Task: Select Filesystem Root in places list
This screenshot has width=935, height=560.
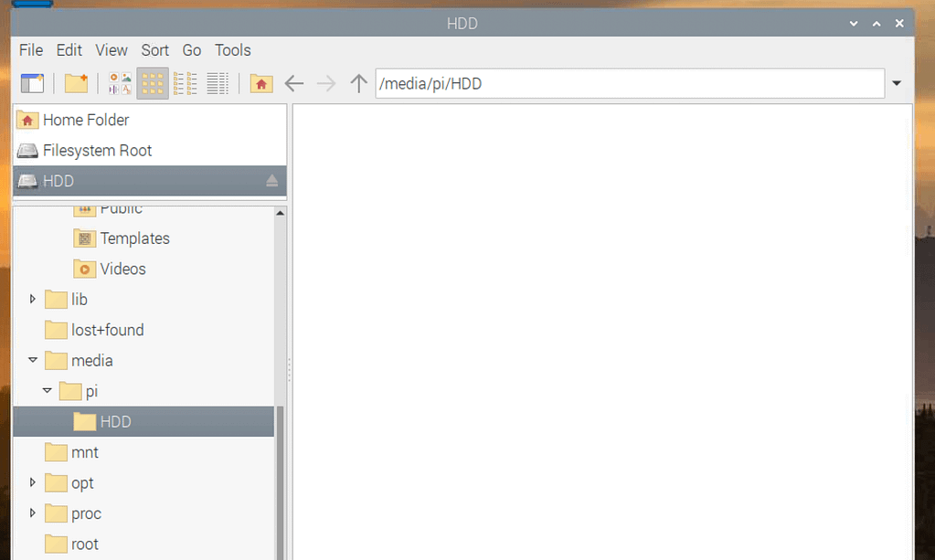Action: [150, 151]
